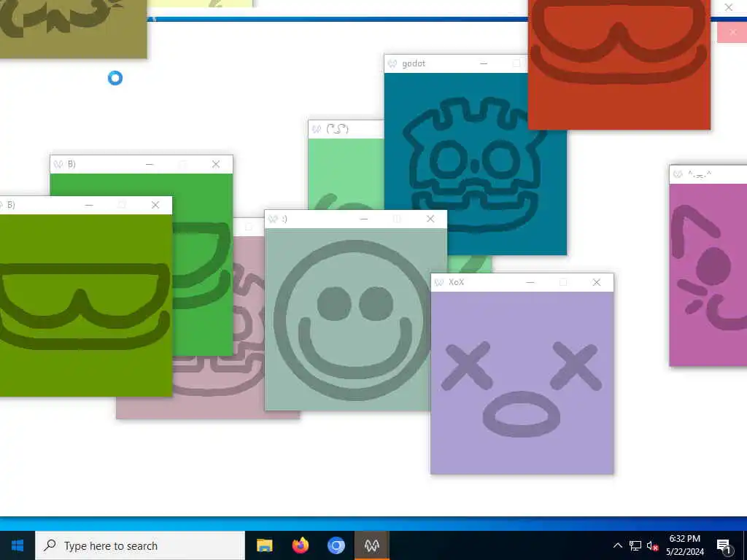Select the ":)" window title text
This screenshot has height=560, width=747.
(x=285, y=219)
